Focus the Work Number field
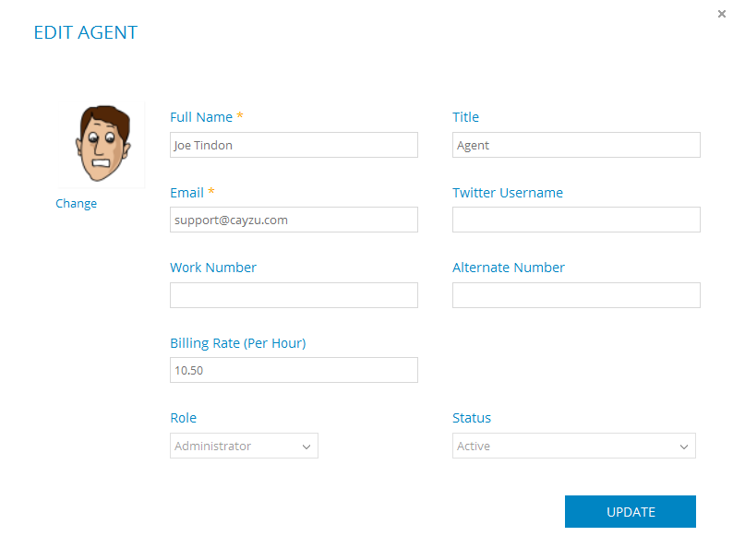This screenshot has width=733, height=560. [294, 295]
